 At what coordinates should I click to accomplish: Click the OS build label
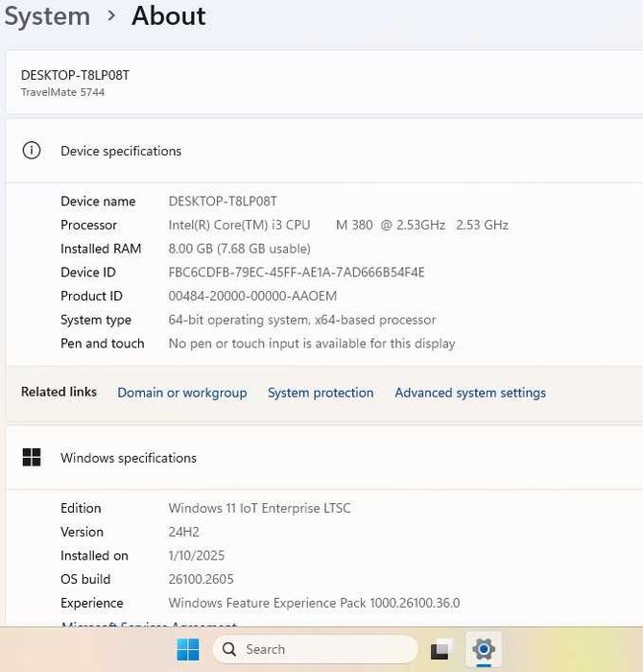(x=85, y=579)
